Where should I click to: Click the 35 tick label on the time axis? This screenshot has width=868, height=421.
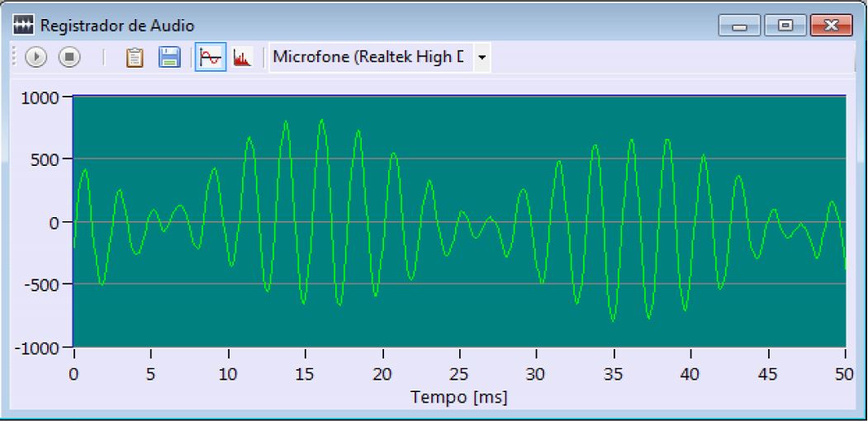tap(614, 375)
